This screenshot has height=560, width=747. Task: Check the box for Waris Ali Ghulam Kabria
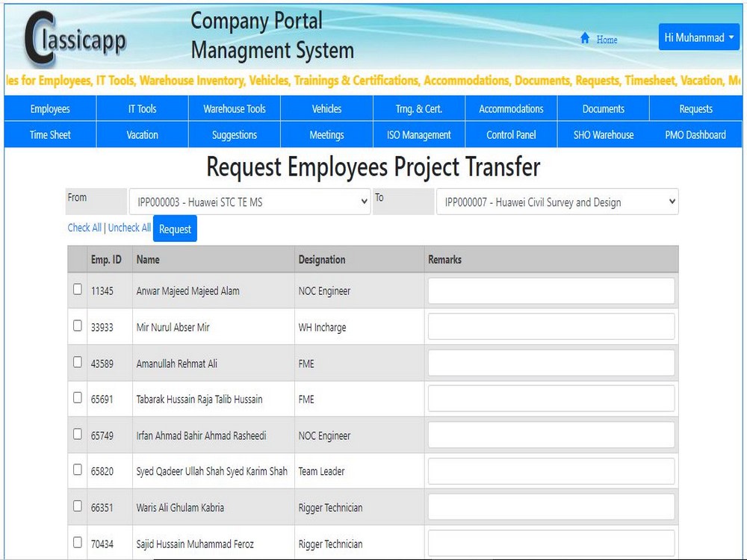click(x=78, y=505)
